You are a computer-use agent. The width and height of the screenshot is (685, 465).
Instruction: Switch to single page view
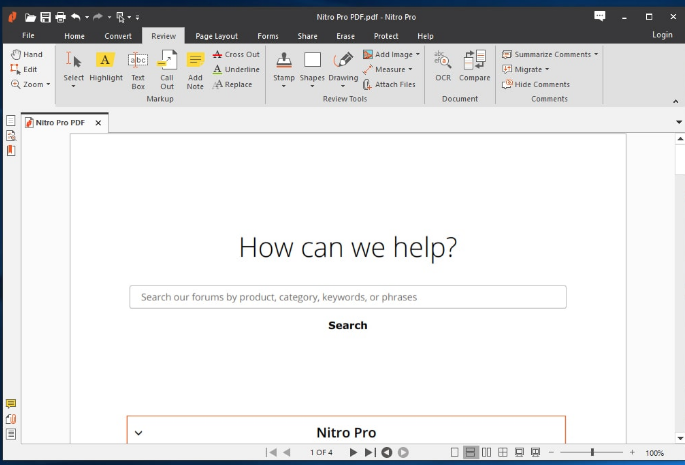pos(454,452)
